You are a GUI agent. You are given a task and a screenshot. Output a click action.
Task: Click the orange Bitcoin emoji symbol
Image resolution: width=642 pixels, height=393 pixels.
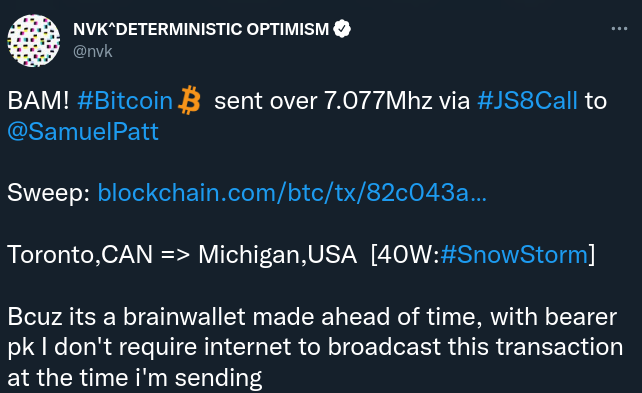pos(189,100)
